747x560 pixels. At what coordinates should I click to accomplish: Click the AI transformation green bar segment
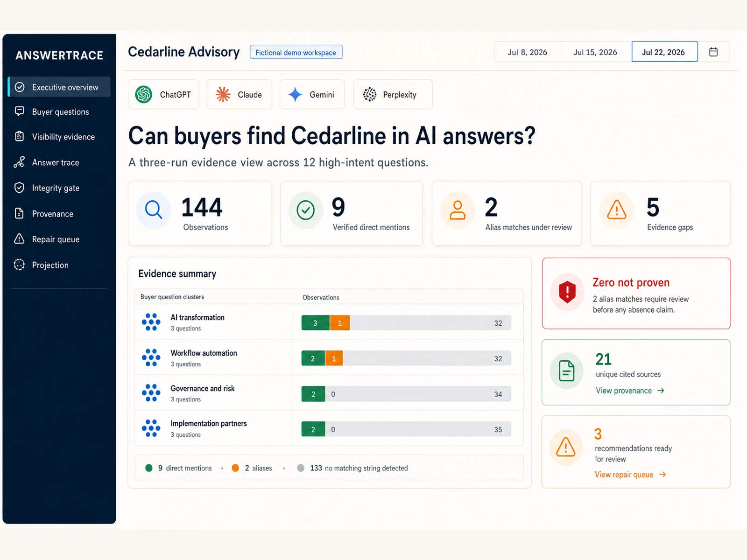(316, 323)
